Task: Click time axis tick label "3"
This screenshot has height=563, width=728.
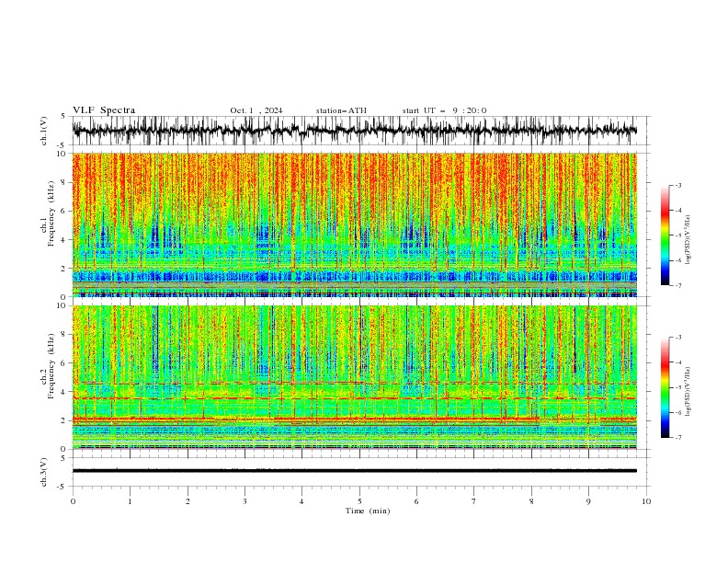Action: click(245, 501)
